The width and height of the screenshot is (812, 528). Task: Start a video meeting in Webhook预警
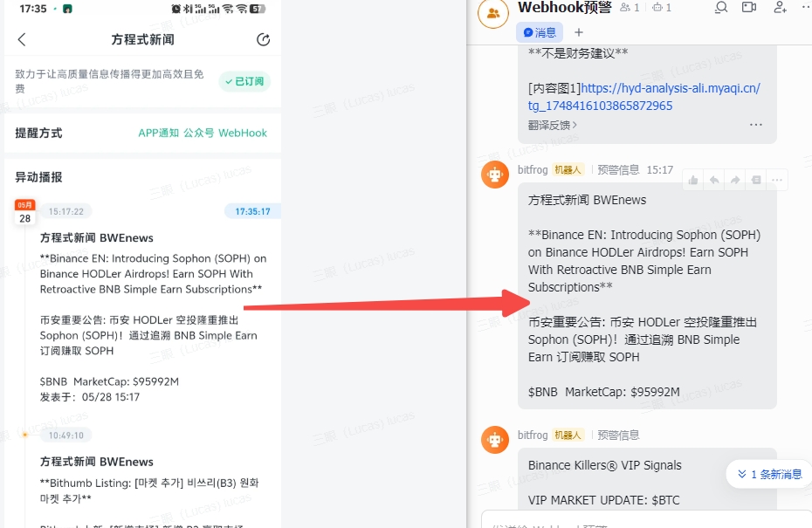(749, 7)
